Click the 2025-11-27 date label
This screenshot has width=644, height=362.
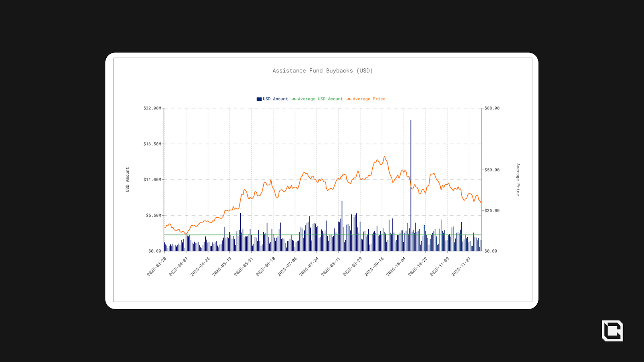click(x=461, y=267)
